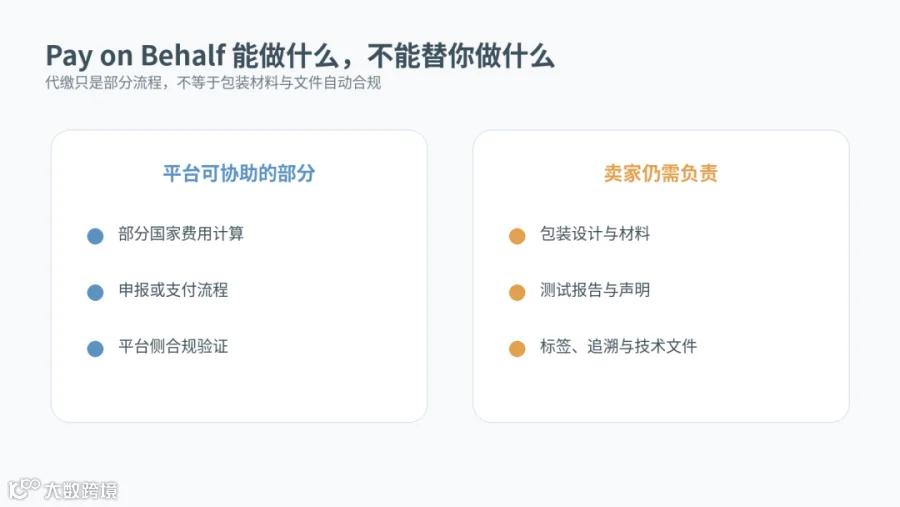Click the subtitle beginning 代缴只是部分流程

[213, 83]
